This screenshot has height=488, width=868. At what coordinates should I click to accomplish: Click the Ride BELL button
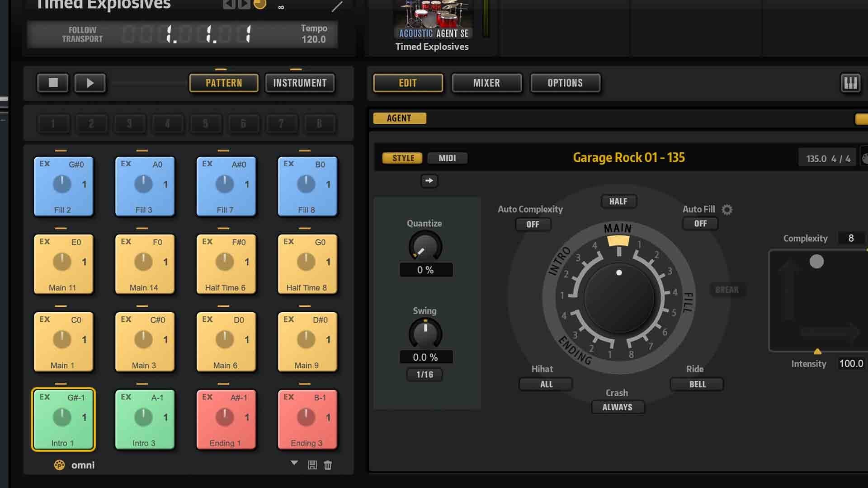(x=697, y=385)
